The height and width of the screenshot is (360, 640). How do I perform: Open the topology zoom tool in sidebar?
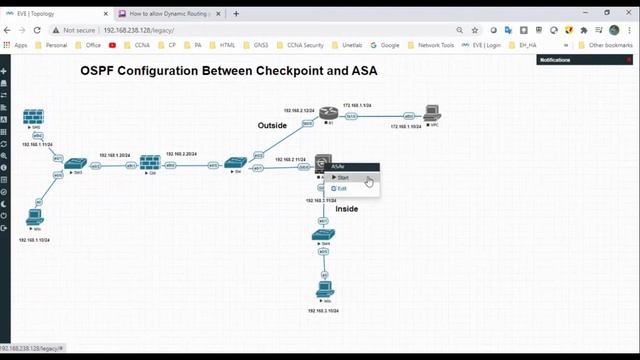tap(4, 156)
